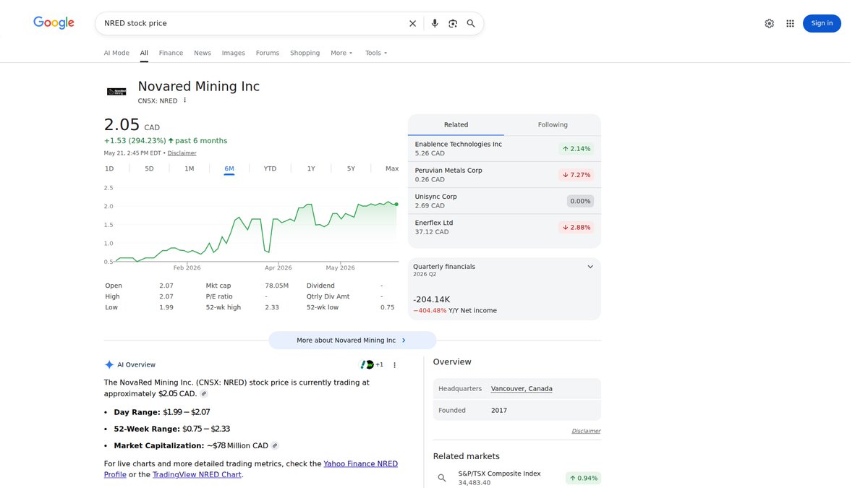868x488 pixels.
Task: Click the -204.14K net income value
Action: (x=432, y=299)
